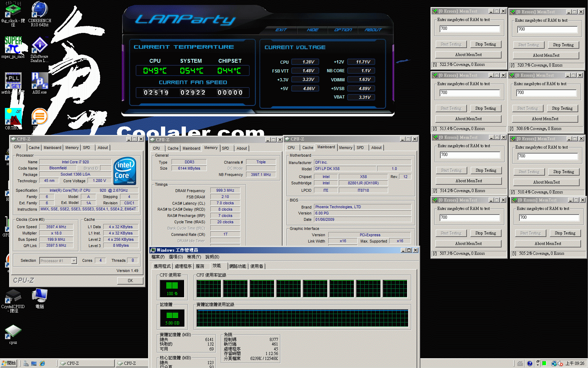The image size is (588, 368).
Task: Open the thg_clock shortcut icon
Action: [x=13, y=14]
